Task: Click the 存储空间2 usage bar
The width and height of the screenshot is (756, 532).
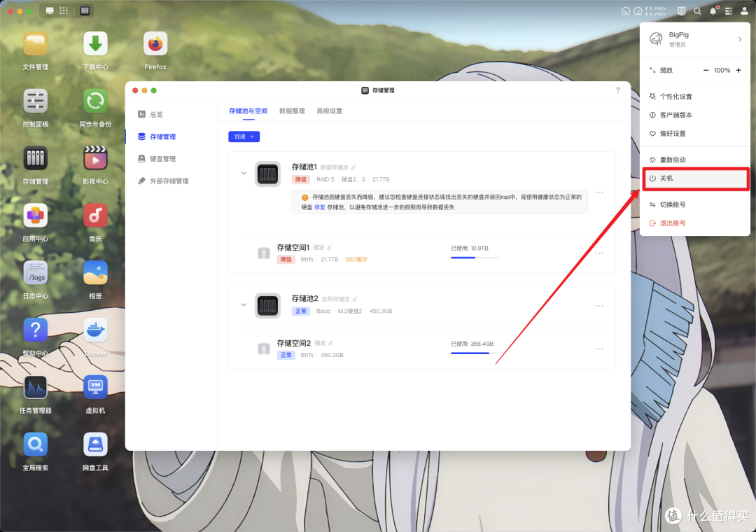Action: pyautogui.click(x=475, y=353)
